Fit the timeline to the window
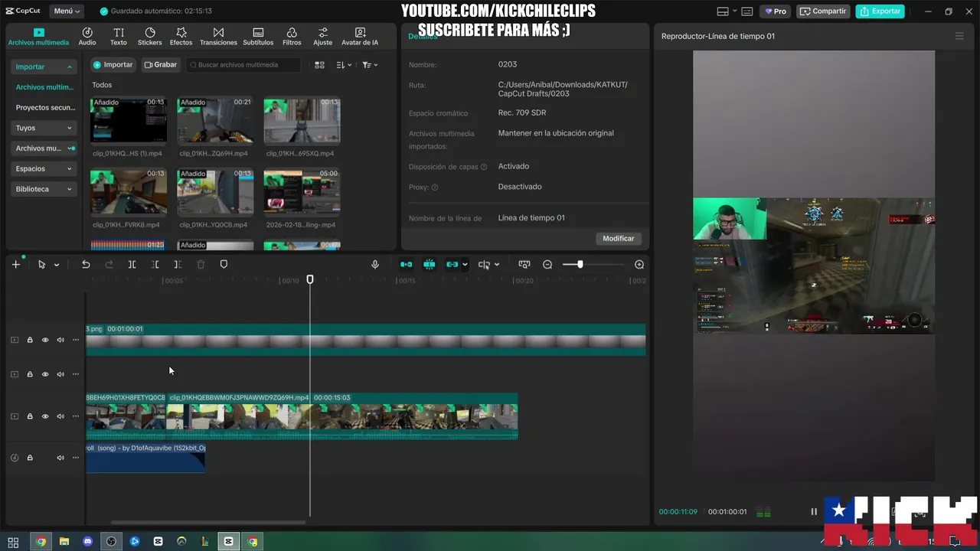This screenshot has height=551, width=980. (524, 265)
